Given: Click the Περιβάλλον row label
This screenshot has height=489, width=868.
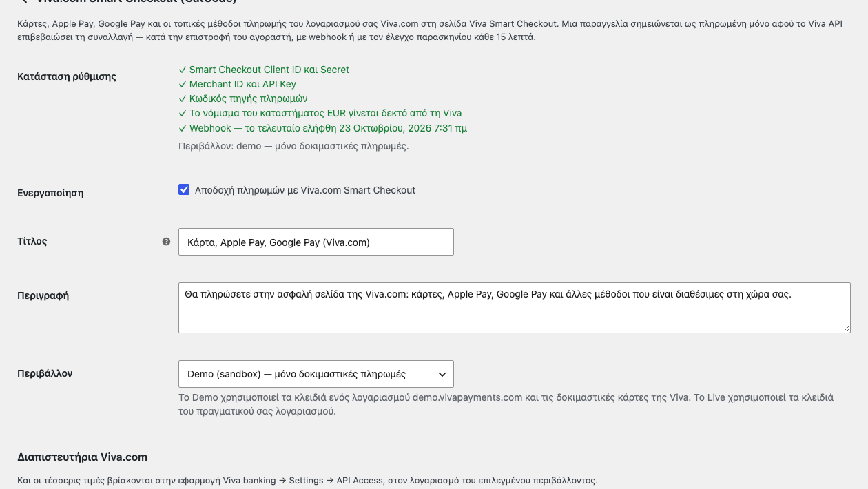Looking at the screenshot, I should pos(45,373).
